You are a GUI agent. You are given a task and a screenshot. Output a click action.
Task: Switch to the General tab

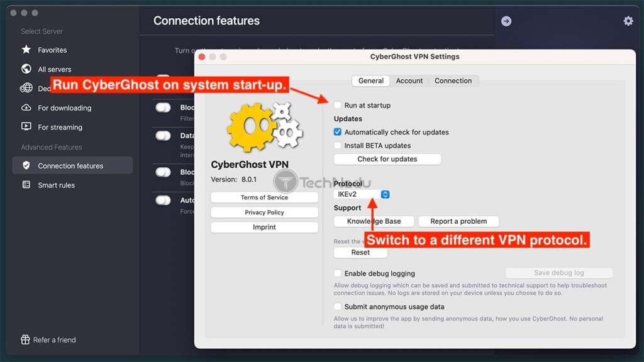[x=371, y=81]
